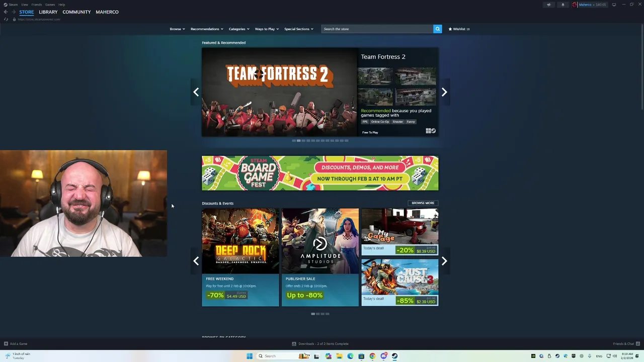The image size is (644, 362).
Task: Open the Friends menu
Action: click(x=37, y=5)
